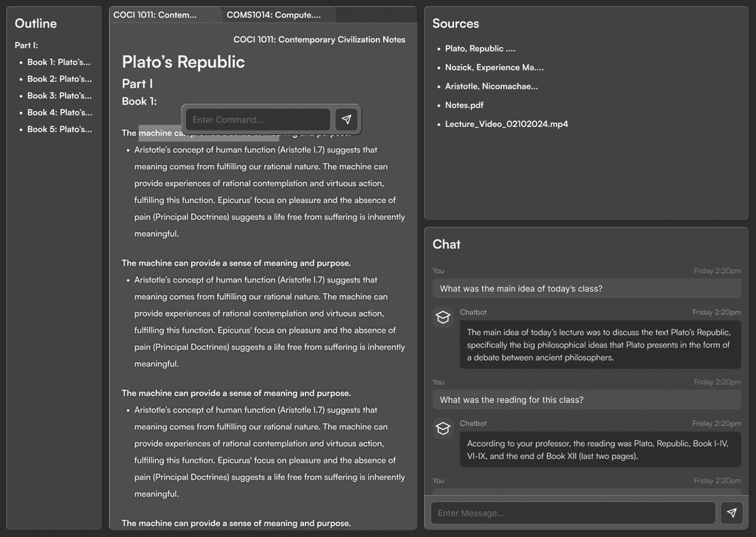Open the Aristotle, Nicomachean source
This screenshot has width=756, height=537.
(491, 86)
